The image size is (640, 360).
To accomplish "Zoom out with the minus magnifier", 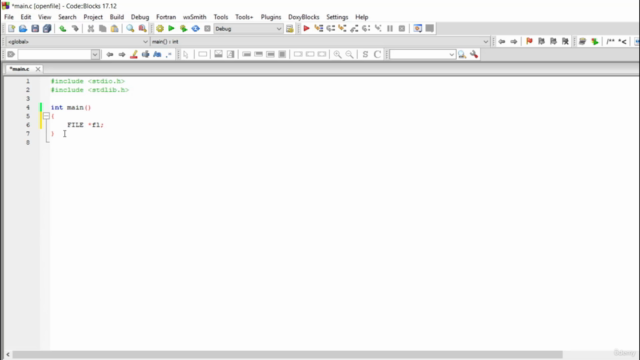I will [349, 54].
